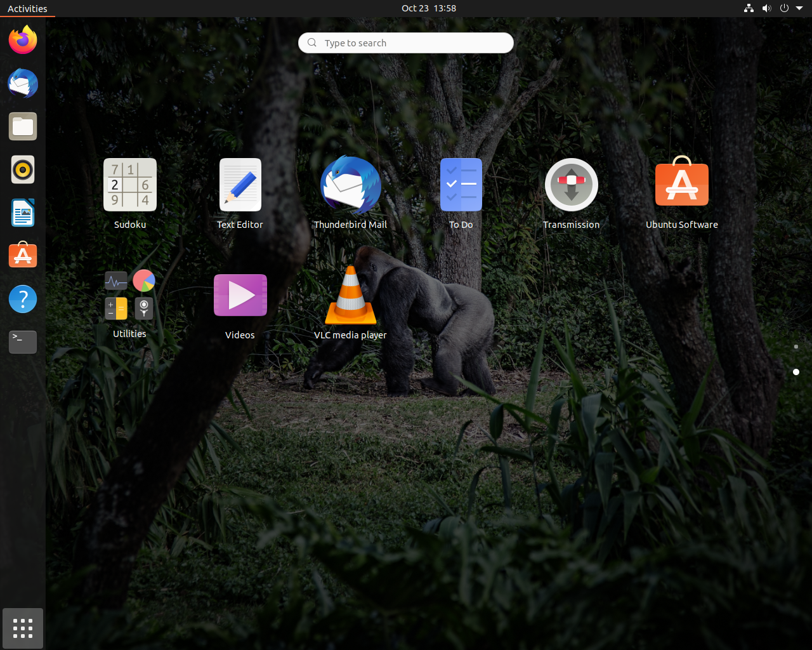Open LibreOffice Writer from dock
The width and height of the screenshot is (812, 650).
23,213
